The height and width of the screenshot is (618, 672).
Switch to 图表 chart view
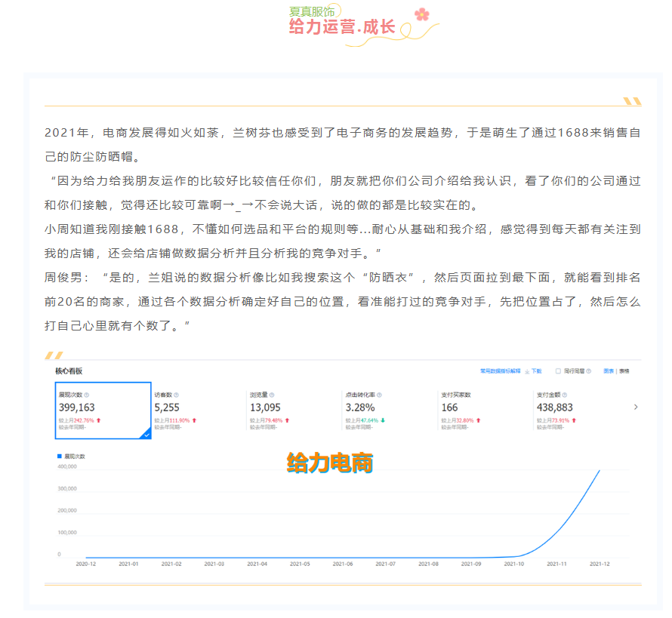(609, 371)
